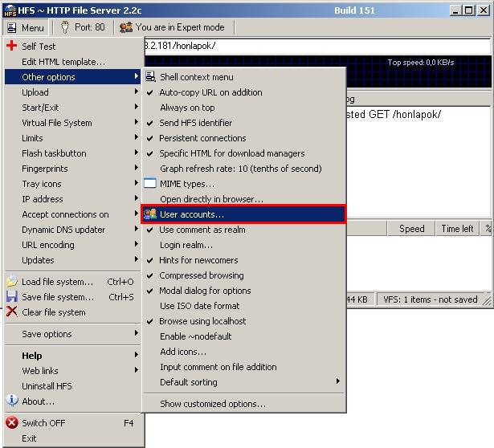
Task: Click the Speed column header
Action: point(411,229)
